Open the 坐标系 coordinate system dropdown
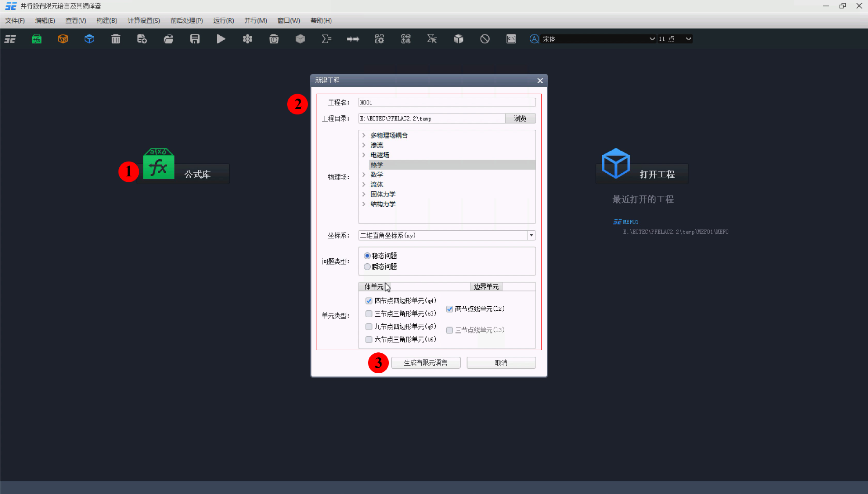This screenshot has height=494, width=868. 531,235
